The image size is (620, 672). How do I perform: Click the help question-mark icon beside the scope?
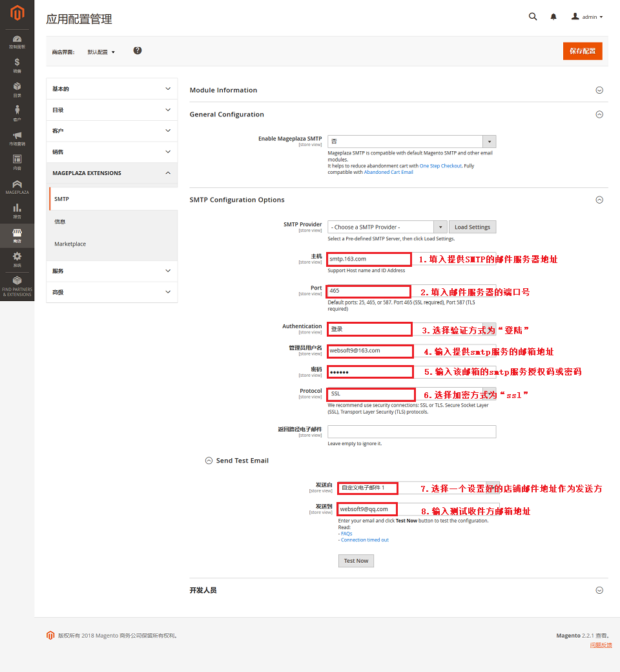[x=137, y=50]
